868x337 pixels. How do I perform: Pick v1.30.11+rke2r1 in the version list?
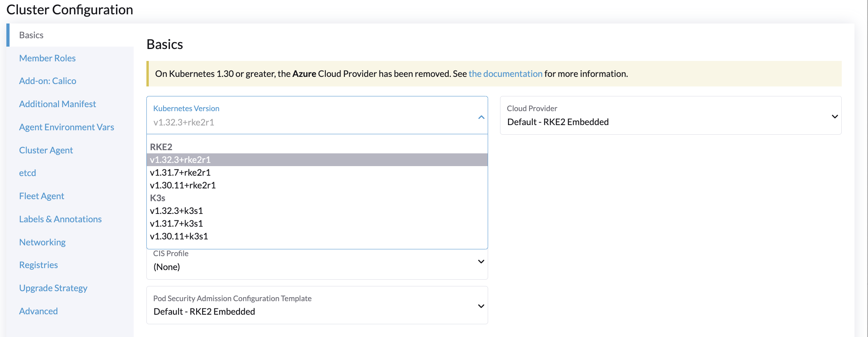click(317, 185)
